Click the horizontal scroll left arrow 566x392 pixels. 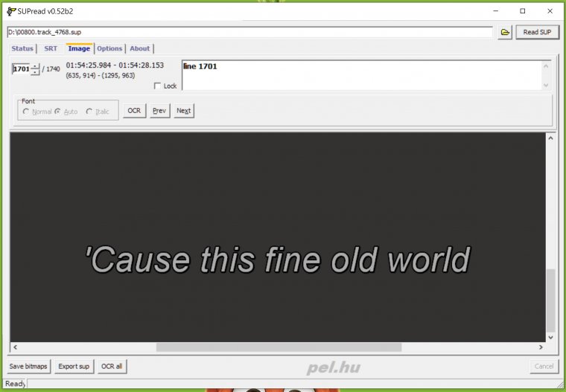(15, 347)
